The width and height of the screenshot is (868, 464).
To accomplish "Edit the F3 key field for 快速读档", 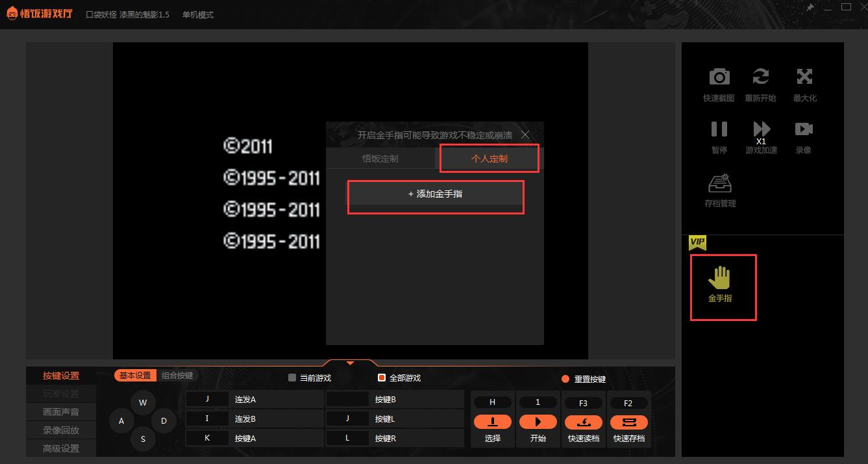I will (583, 403).
